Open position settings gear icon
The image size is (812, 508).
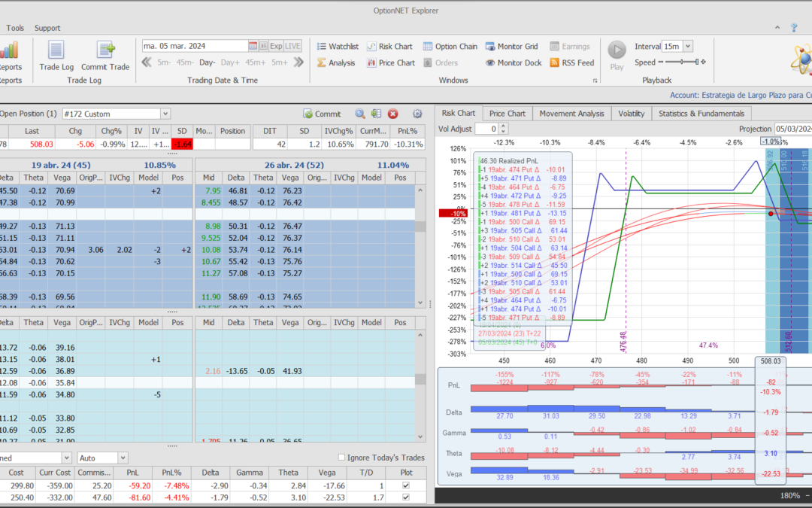(418, 114)
